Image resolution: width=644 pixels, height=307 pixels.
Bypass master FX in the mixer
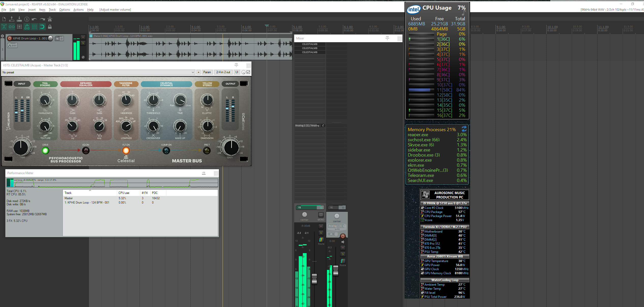(x=321, y=208)
